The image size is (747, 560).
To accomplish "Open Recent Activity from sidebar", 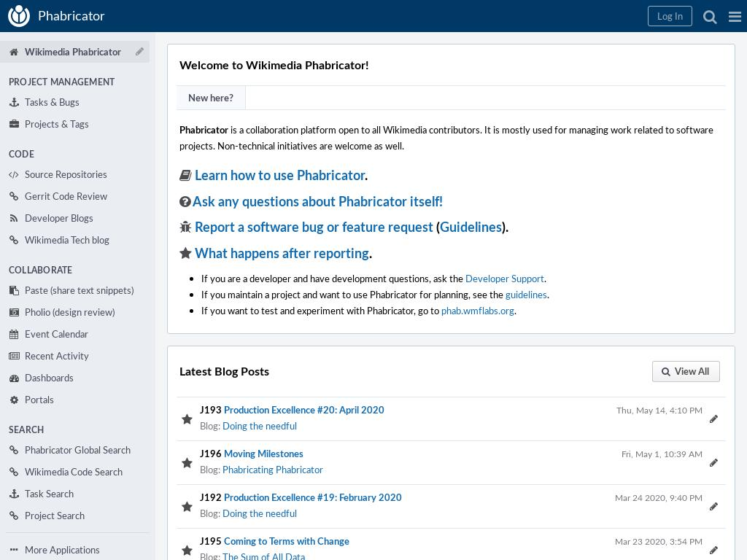I will [57, 356].
